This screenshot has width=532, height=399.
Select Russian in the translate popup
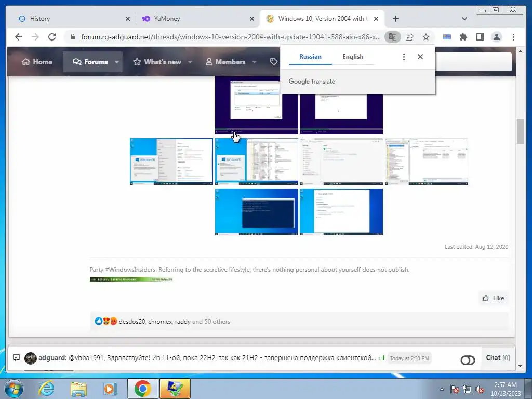[310, 57]
